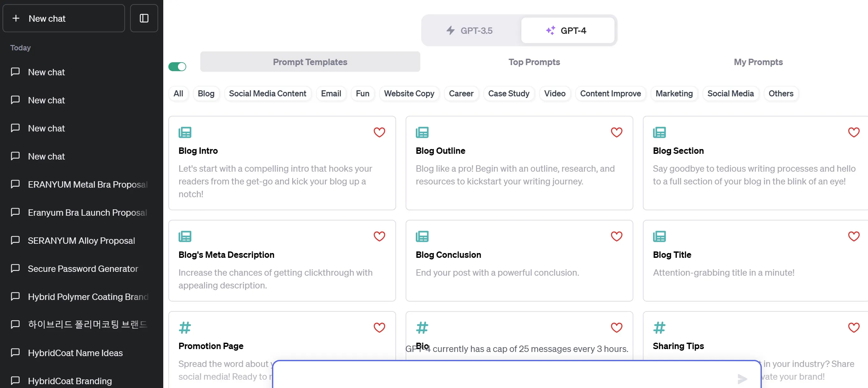868x388 pixels.
Task: Open the SERANYUM Alloy Proposal conversation
Action: (81, 240)
